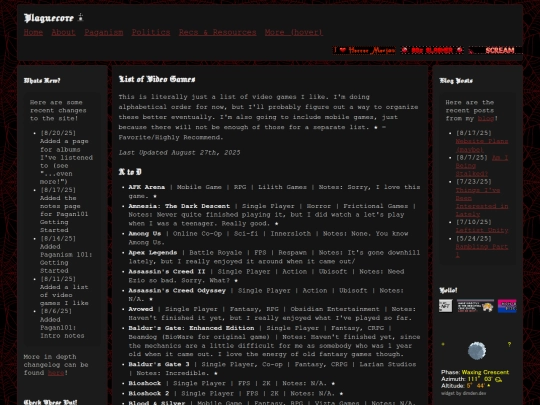Select the Assassin's Creed II title
This screenshot has width=540, height=405.
(x=167, y=271)
